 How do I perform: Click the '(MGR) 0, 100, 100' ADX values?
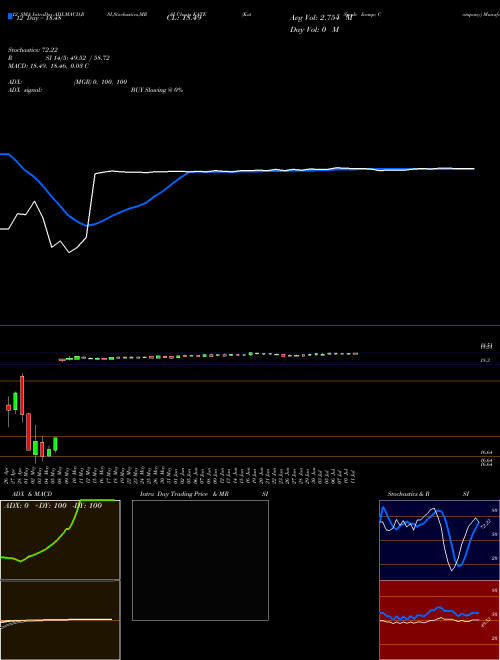coord(100,82)
